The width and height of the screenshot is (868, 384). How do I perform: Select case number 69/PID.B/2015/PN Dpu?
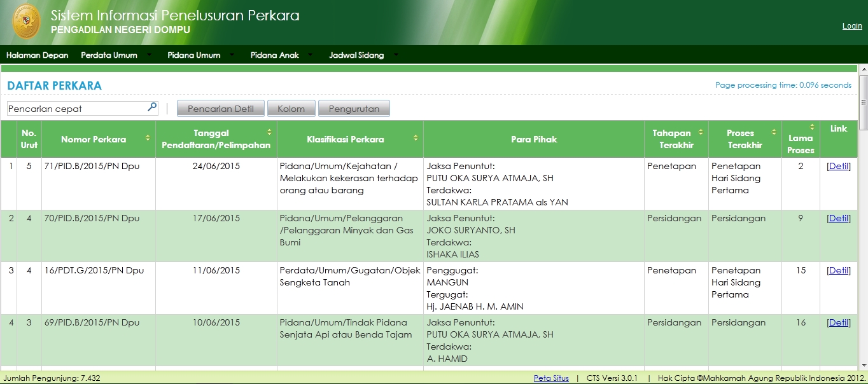click(92, 322)
